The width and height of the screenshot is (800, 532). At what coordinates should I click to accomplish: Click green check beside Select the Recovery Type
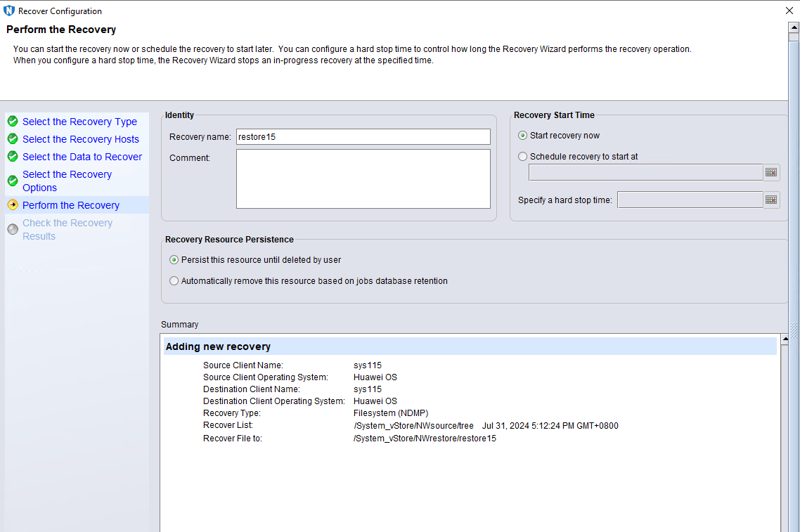pos(13,122)
